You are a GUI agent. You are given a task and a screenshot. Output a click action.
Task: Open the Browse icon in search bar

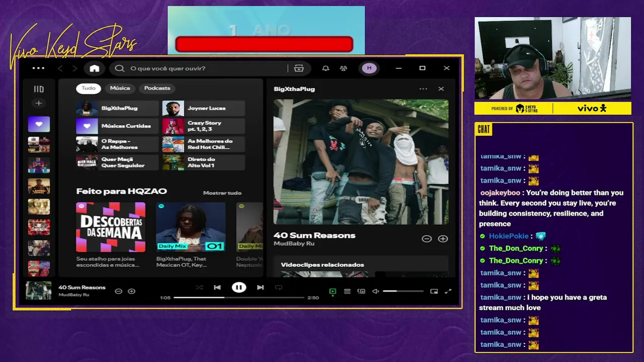299,68
